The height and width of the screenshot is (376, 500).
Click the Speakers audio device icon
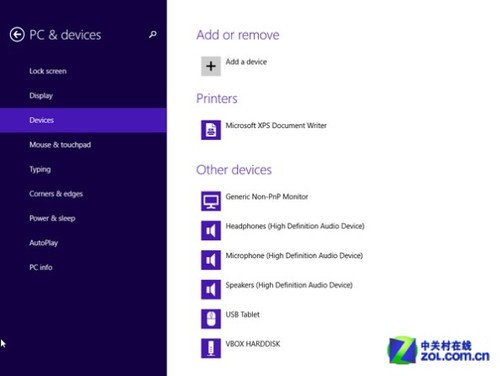[x=211, y=289]
